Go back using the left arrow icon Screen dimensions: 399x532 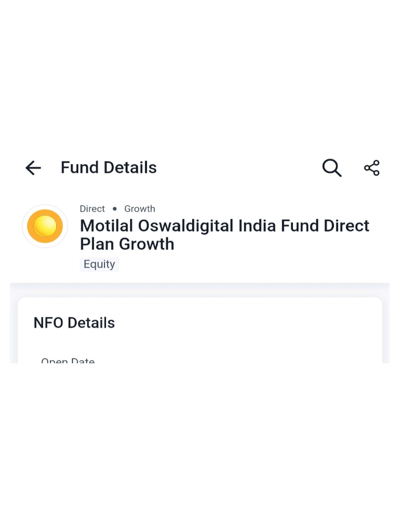pos(33,168)
